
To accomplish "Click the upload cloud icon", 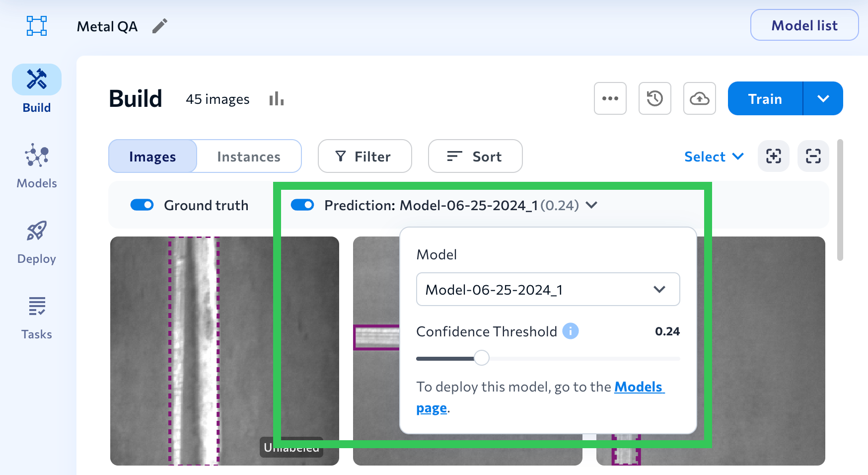I will coord(699,99).
